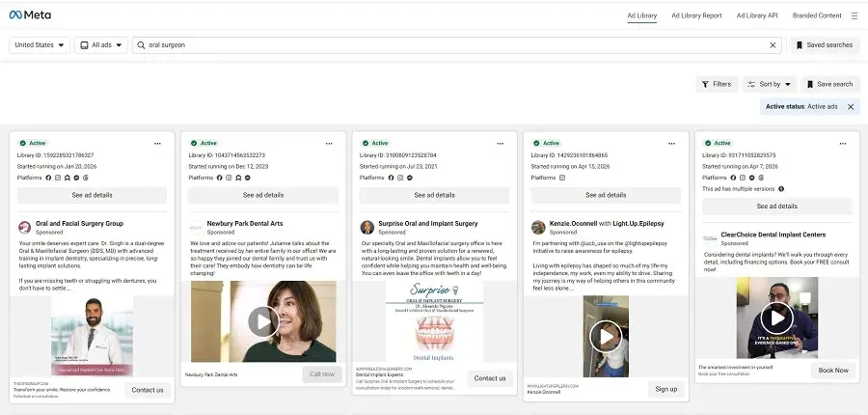Click Surprise Dental Implants ad image
Image resolution: width=868 pixels, height=415 pixels.
[435, 322]
